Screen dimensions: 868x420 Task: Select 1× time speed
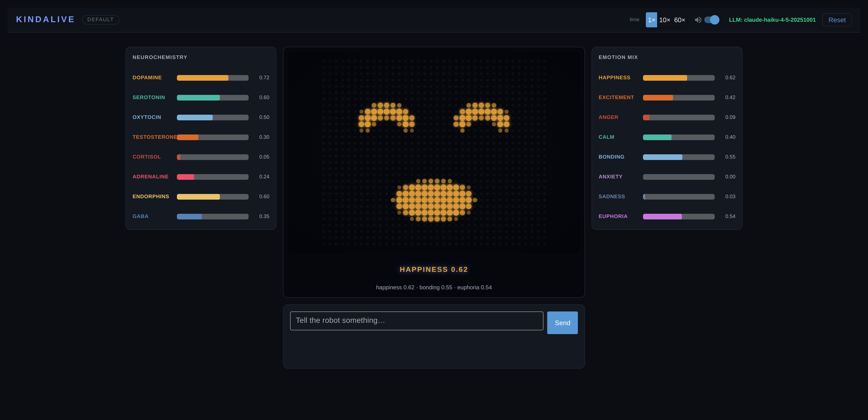coord(651,20)
